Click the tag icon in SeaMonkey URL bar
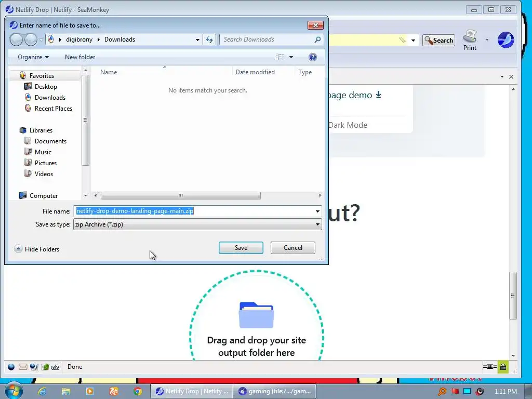Viewport: 532px width, 399px height. click(x=403, y=40)
